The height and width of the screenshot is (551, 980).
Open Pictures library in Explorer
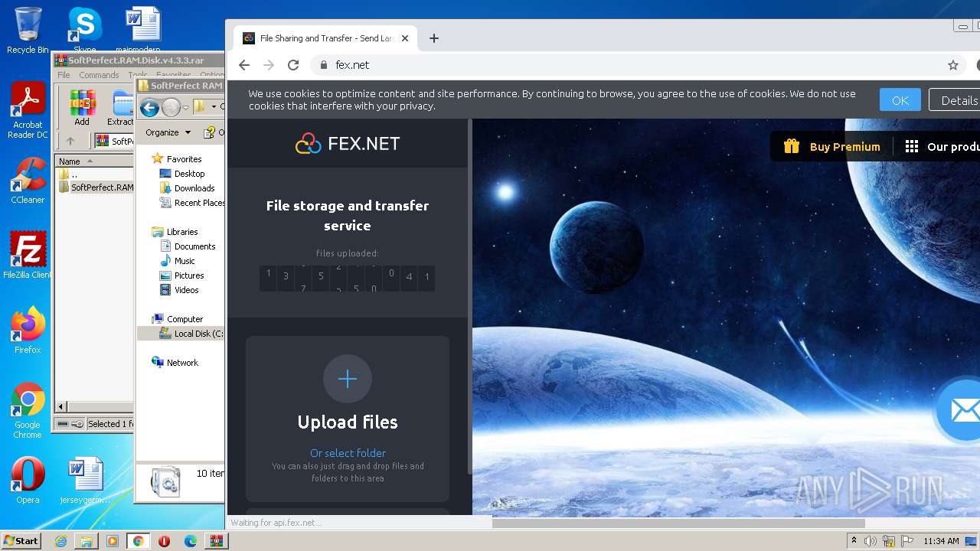pos(188,275)
